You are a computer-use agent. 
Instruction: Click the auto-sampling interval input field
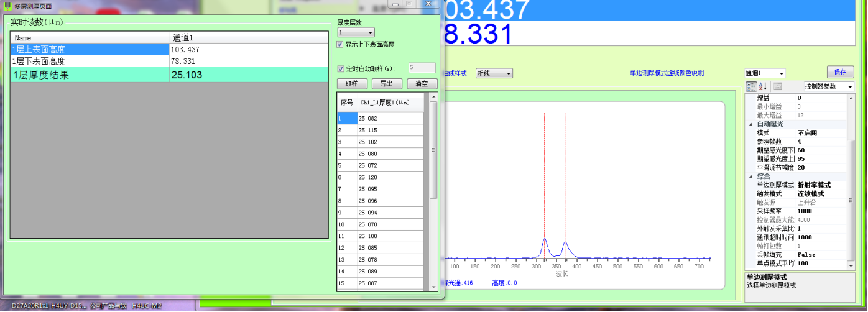(x=422, y=68)
